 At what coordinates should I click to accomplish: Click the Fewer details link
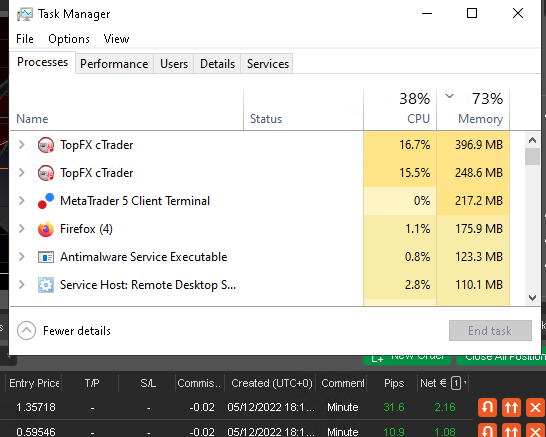[77, 330]
